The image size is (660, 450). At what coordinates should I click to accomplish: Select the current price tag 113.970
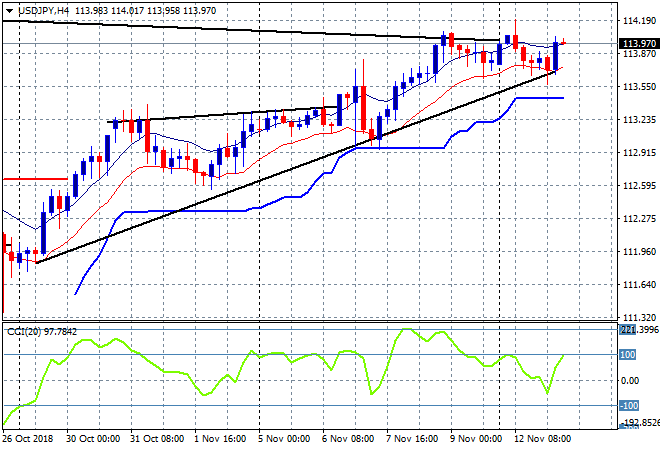coord(639,43)
